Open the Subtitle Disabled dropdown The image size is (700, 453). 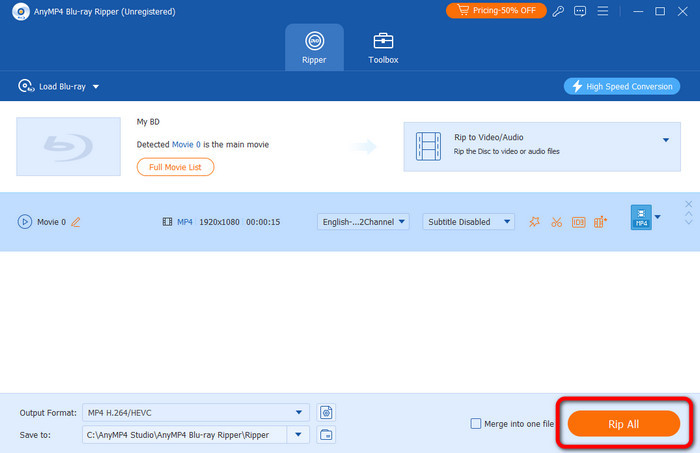468,222
